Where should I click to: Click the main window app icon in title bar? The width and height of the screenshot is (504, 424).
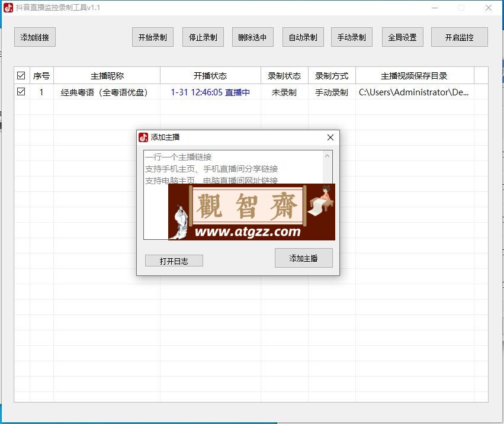pyautogui.click(x=8, y=7)
